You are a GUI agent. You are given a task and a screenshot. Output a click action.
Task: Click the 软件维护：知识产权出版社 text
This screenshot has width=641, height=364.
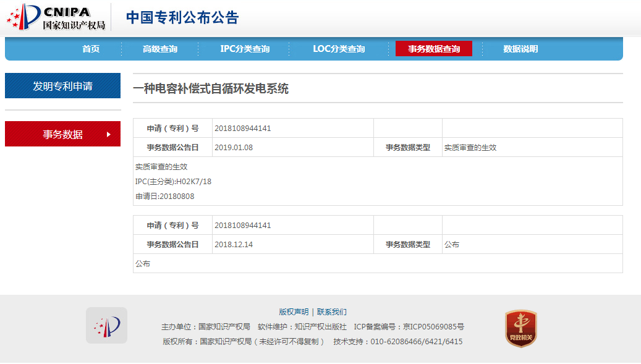pos(302,327)
